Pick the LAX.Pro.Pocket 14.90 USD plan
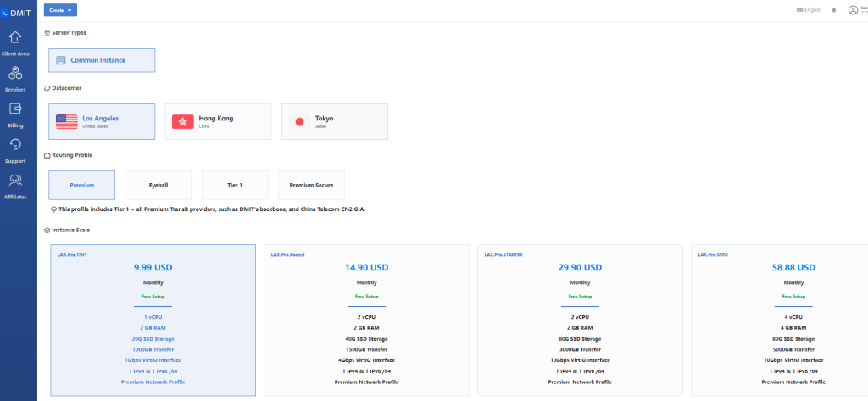Image resolution: width=868 pixels, height=401 pixels. click(366, 320)
